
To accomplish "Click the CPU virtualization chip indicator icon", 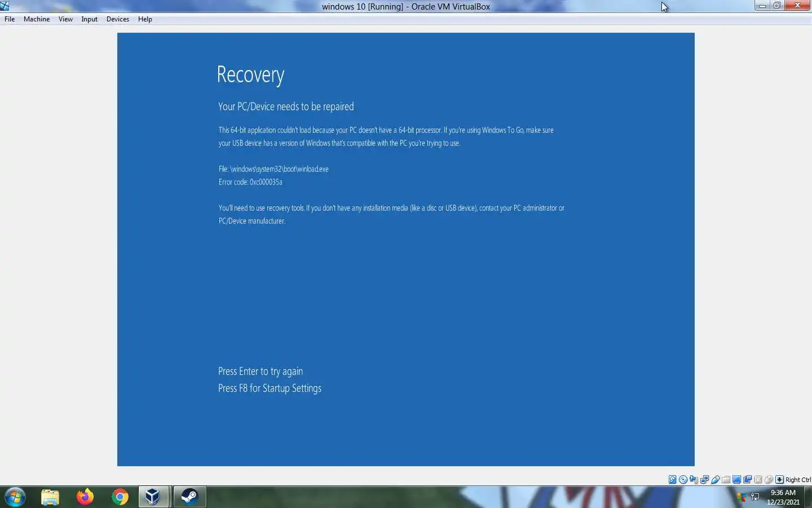I will click(x=758, y=480).
